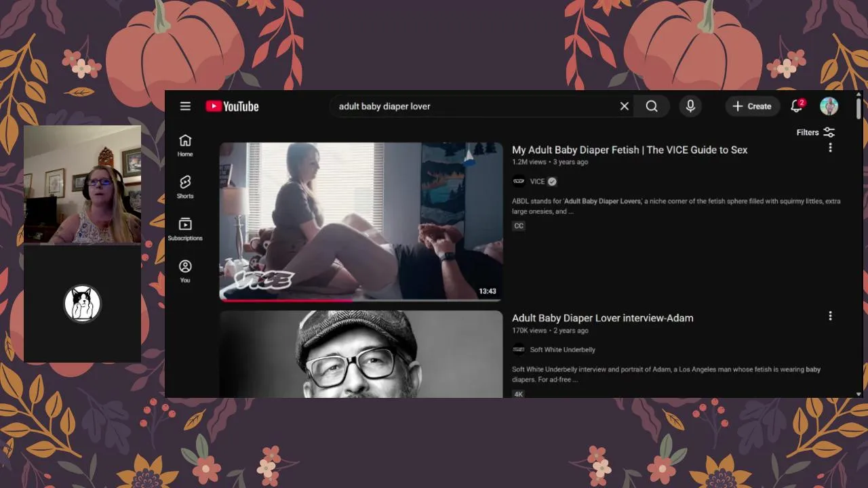Open Subscriptions in the sidebar
868x488 pixels.
coord(185,229)
